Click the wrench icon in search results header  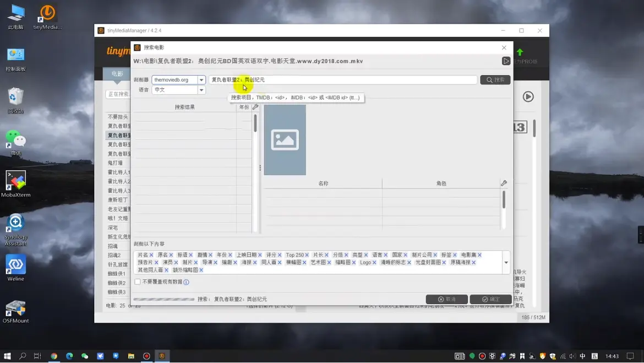pyautogui.click(x=255, y=107)
